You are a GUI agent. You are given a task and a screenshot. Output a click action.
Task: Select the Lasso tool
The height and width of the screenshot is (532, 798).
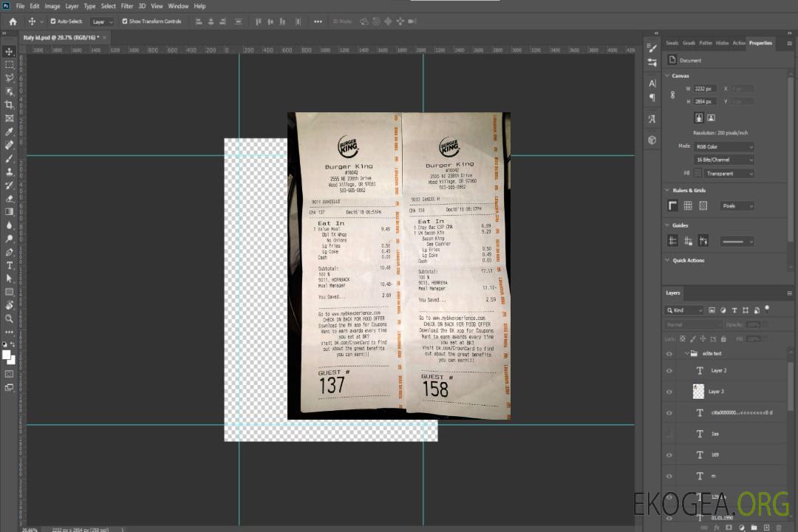tap(9, 78)
